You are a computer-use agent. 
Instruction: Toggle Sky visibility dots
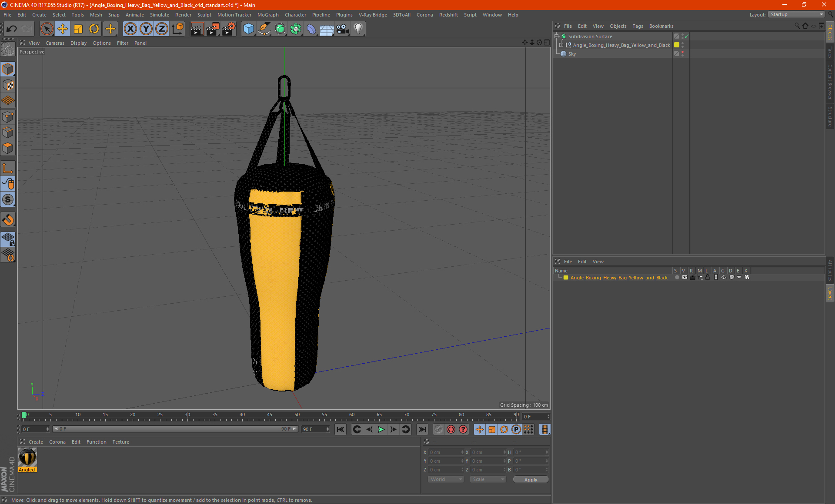(x=682, y=54)
